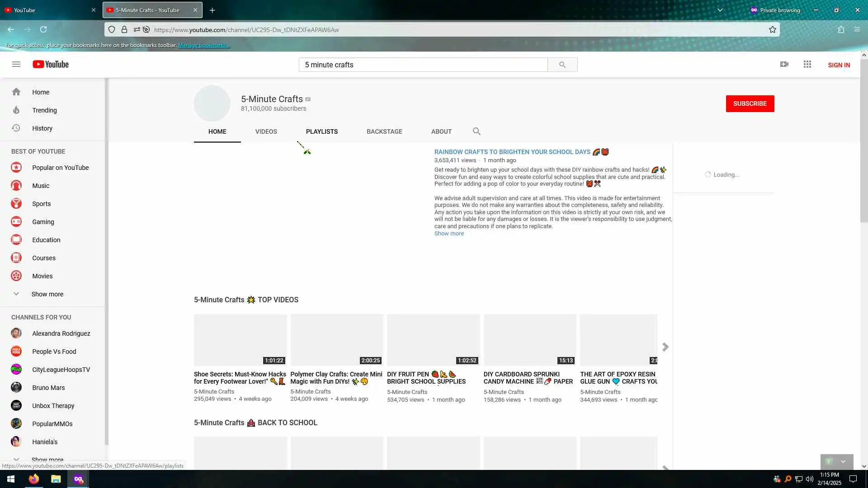This screenshot has width=868, height=488.
Task: Open the ABOUT tab
Action: (x=441, y=131)
